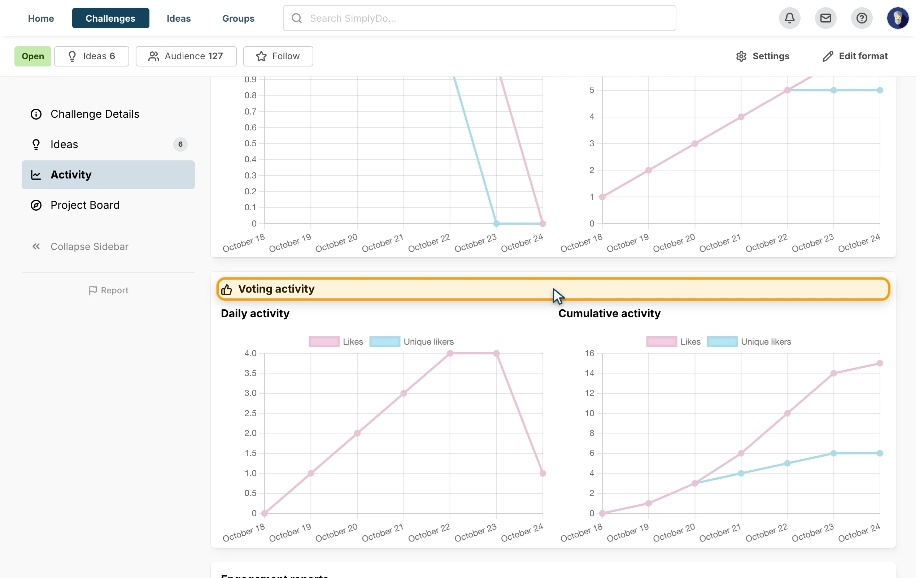Screen dimensions: 924x578
Task: Open the messages envelope icon
Action: pos(825,18)
